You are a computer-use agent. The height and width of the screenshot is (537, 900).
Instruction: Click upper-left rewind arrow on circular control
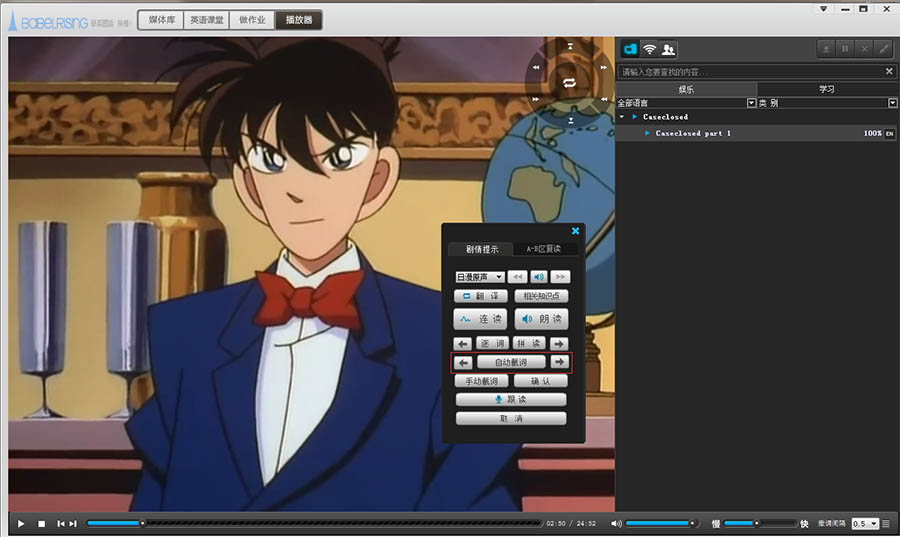(x=536, y=68)
